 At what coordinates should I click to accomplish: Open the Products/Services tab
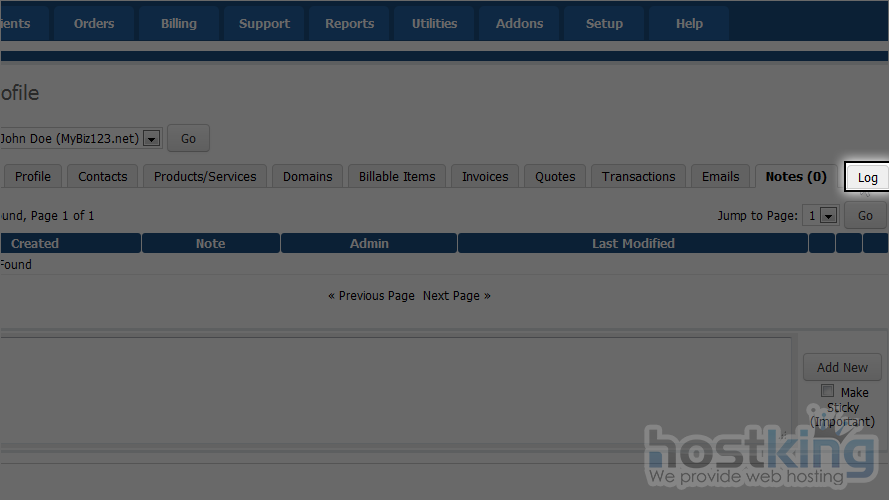[x=205, y=177]
